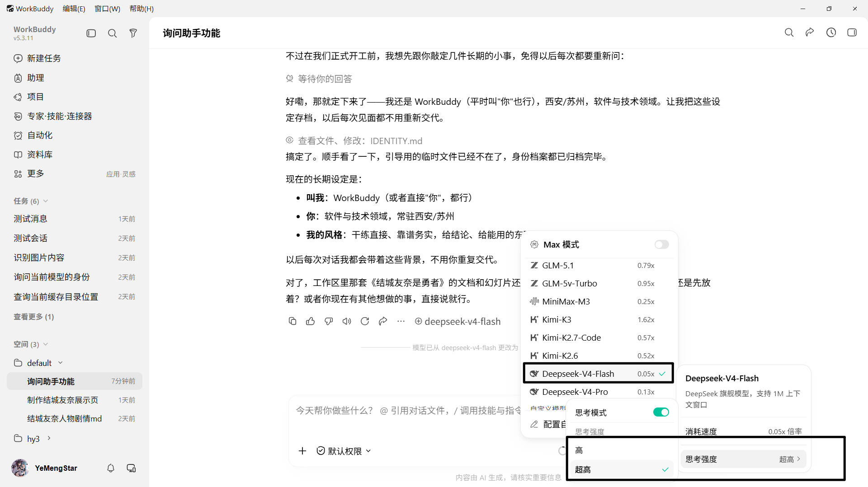Open 制作结城友奈展示页 conversation

coord(75,400)
